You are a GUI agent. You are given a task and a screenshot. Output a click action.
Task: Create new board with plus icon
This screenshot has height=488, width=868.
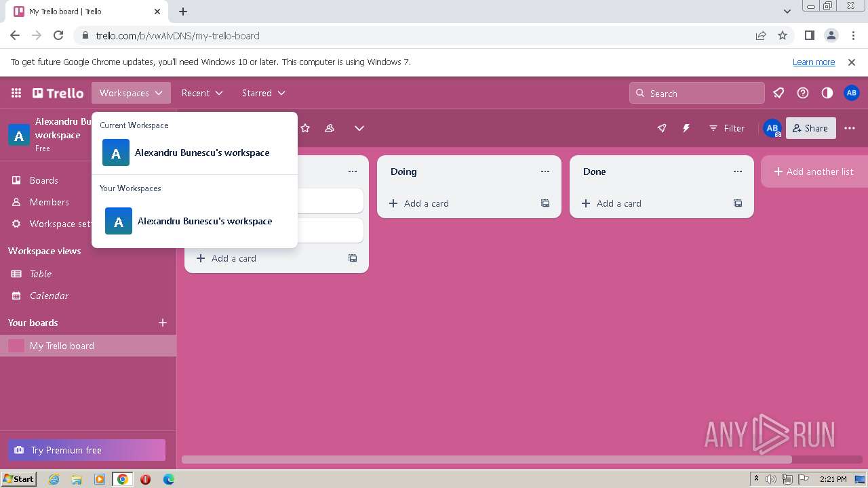point(163,323)
